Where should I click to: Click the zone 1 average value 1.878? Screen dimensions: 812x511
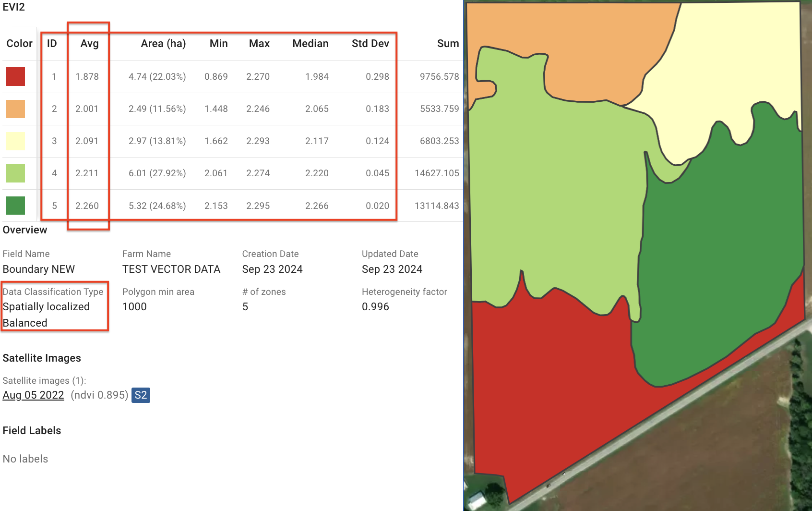click(x=87, y=77)
